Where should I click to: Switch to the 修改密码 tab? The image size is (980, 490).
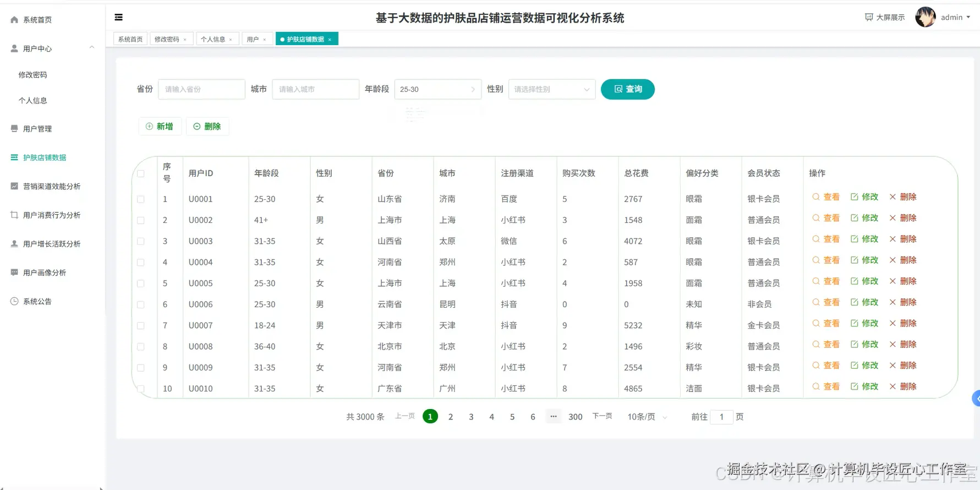click(x=167, y=39)
